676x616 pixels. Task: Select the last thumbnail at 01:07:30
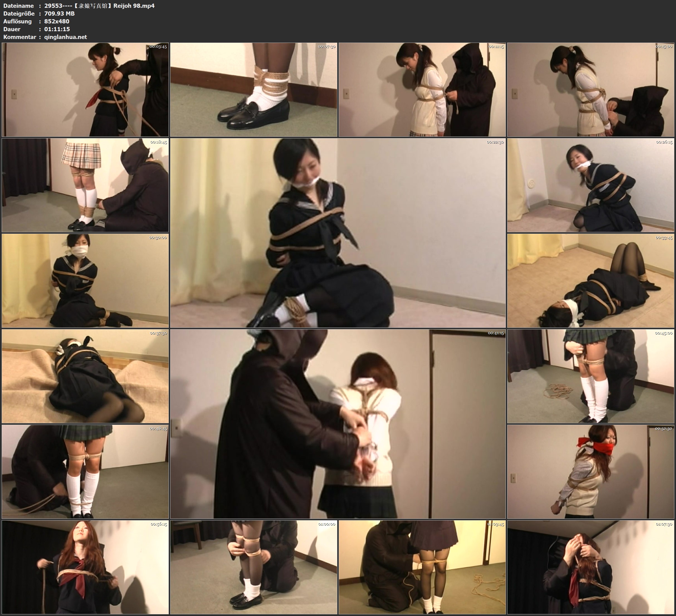pyautogui.click(x=591, y=567)
